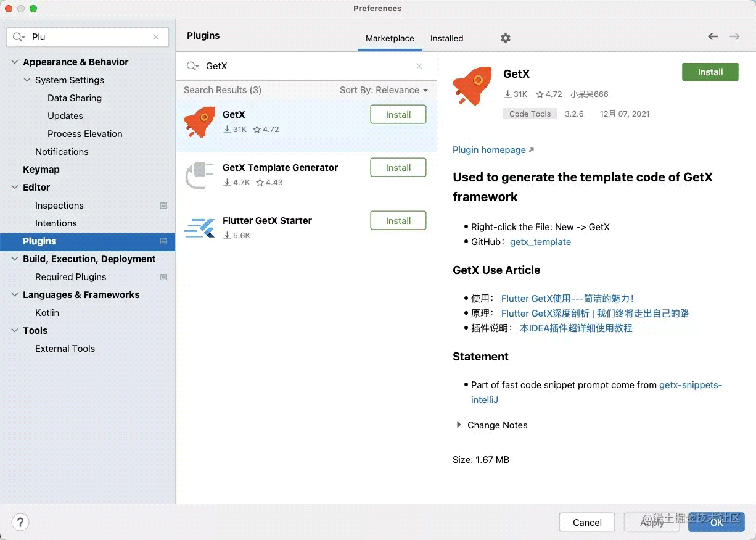The image size is (756, 540).
Task: Collapse the Tools section
Action: tap(15, 331)
